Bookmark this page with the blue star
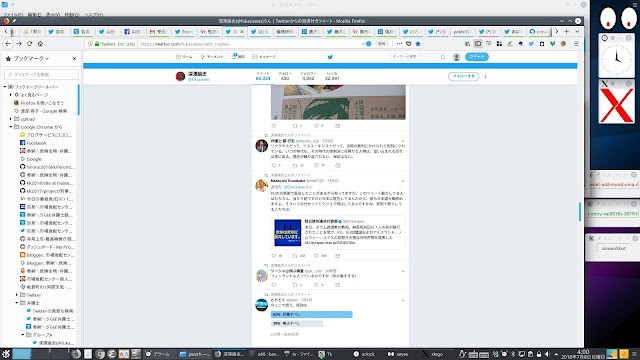This screenshot has height=360, width=640. click(418, 44)
